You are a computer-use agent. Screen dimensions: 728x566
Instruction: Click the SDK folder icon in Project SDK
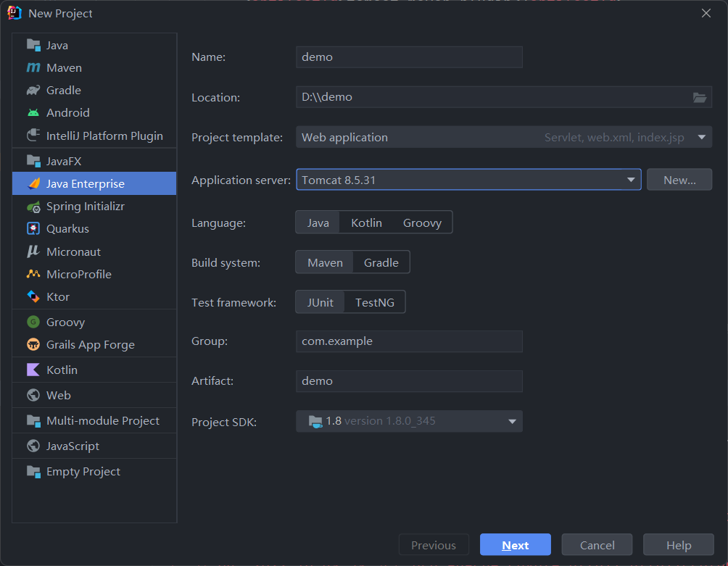click(315, 421)
